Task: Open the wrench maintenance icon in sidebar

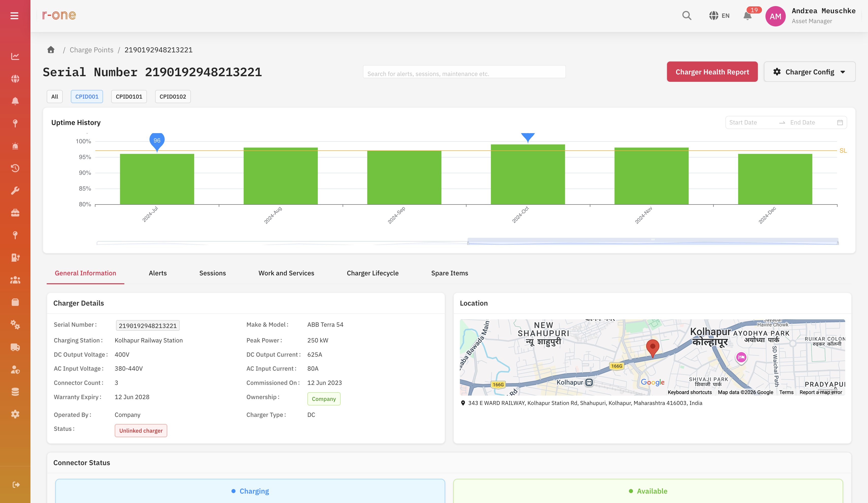Action: (15, 190)
